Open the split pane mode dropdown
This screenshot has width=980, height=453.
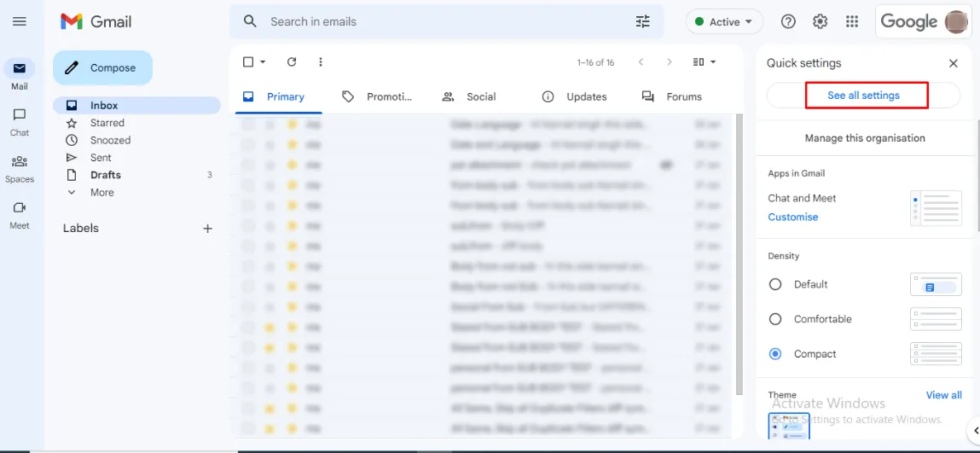(x=705, y=62)
